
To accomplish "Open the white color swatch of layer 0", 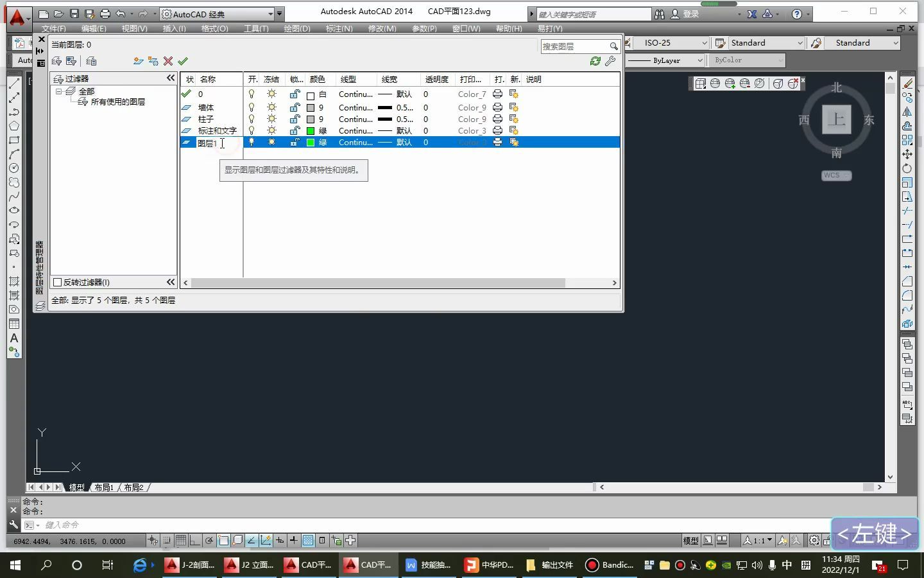I will (311, 96).
